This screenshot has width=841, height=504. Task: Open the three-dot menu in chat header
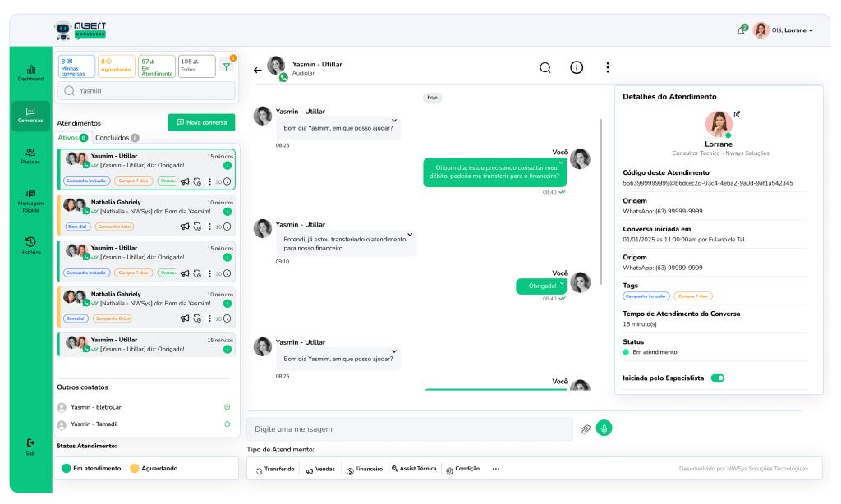click(x=608, y=68)
